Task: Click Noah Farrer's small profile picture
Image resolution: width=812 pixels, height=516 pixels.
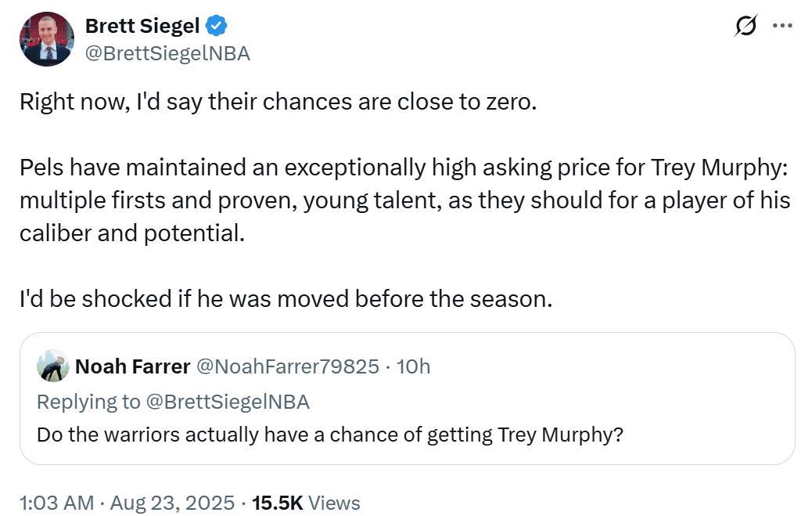Action: [53, 366]
